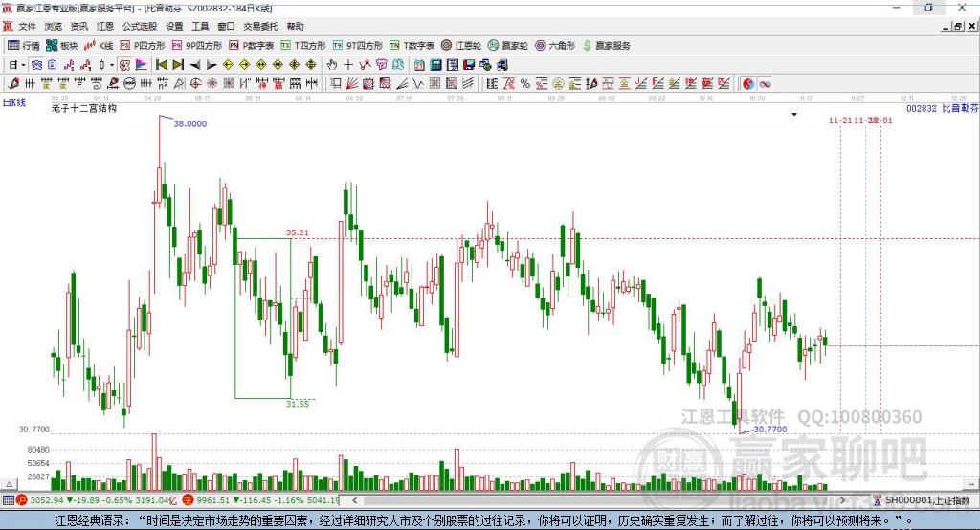The height and width of the screenshot is (530, 980).
Task: Click yellow diamond with left arrow
Action: pyautogui.click(x=228, y=65)
